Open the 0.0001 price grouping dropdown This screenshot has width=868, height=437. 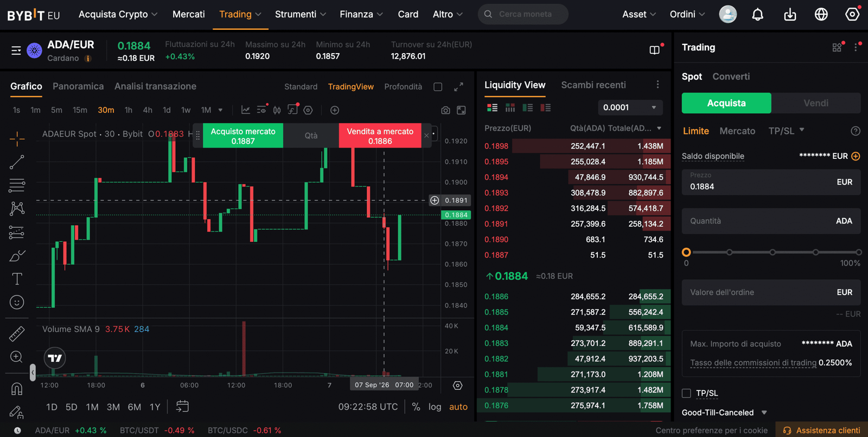(x=630, y=107)
